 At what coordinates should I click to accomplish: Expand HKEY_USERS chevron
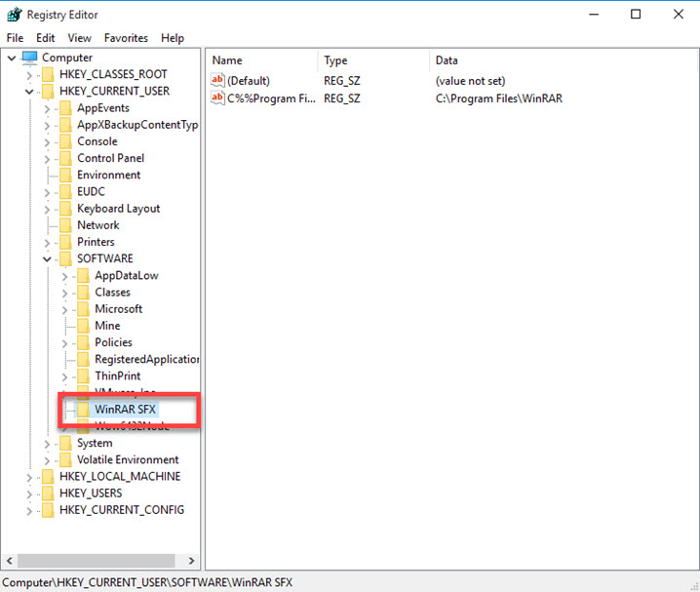(29, 494)
